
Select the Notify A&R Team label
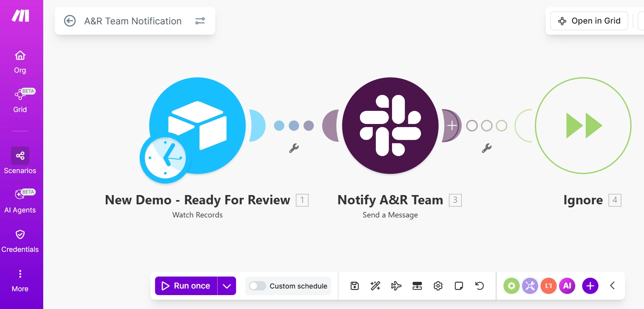point(390,200)
